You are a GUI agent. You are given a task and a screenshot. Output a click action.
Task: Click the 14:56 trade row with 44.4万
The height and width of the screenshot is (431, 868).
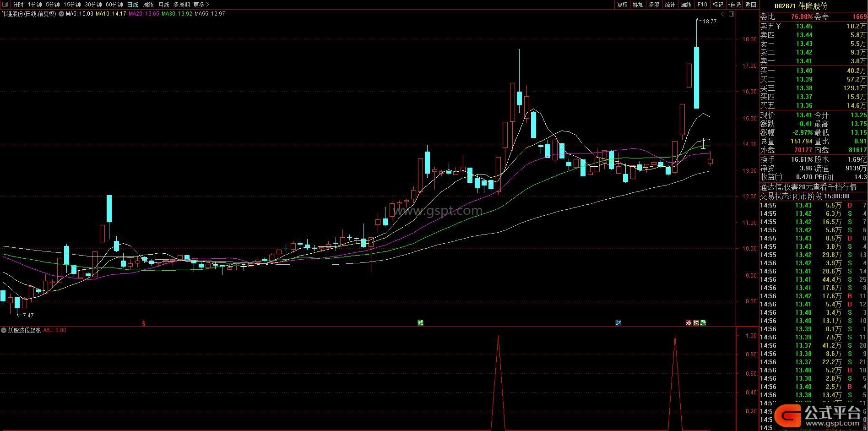click(x=813, y=279)
